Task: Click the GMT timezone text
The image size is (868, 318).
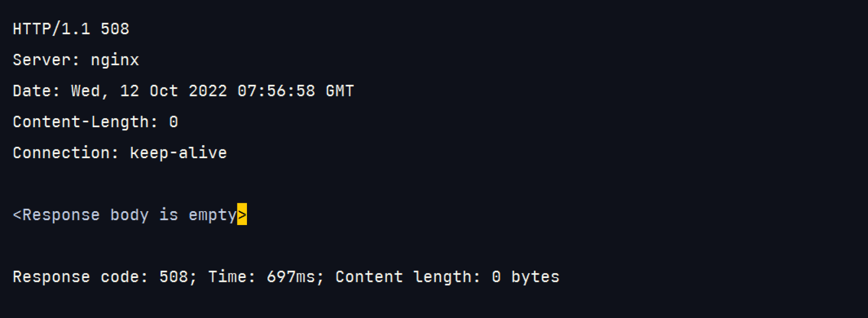Action: pyautogui.click(x=340, y=91)
